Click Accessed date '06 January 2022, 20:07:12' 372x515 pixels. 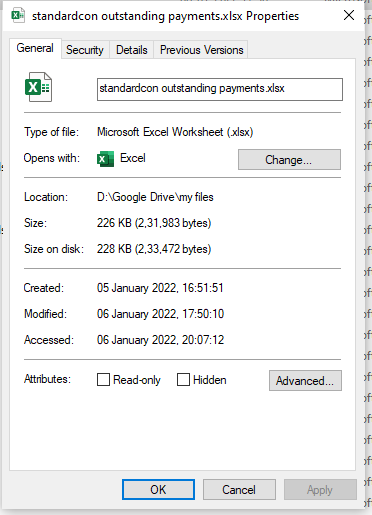click(160, 340)
